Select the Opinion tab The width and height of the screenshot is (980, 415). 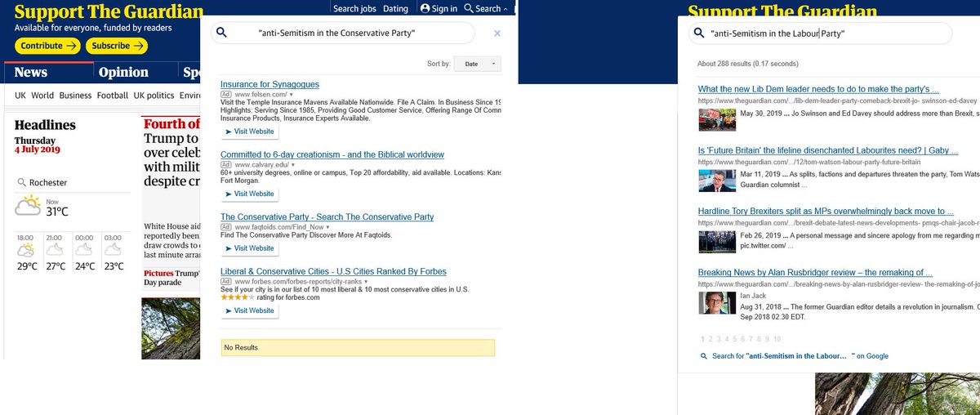click(123, 72)
